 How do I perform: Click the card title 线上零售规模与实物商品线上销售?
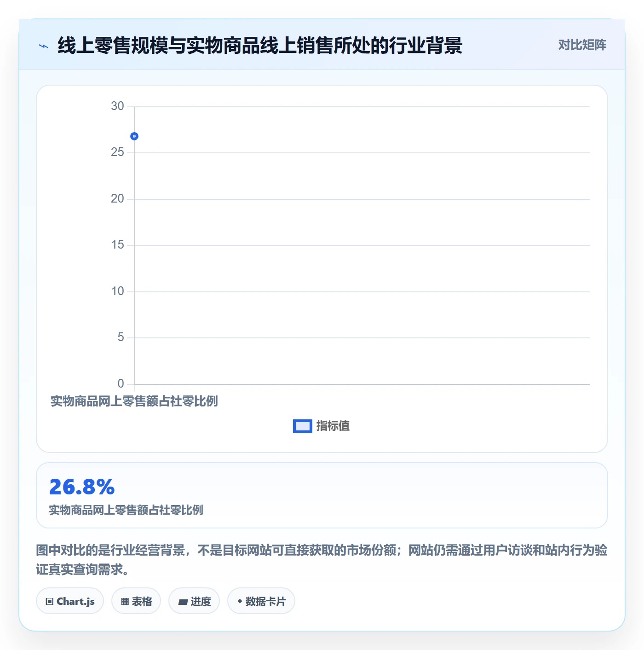[x=260, y=46]
